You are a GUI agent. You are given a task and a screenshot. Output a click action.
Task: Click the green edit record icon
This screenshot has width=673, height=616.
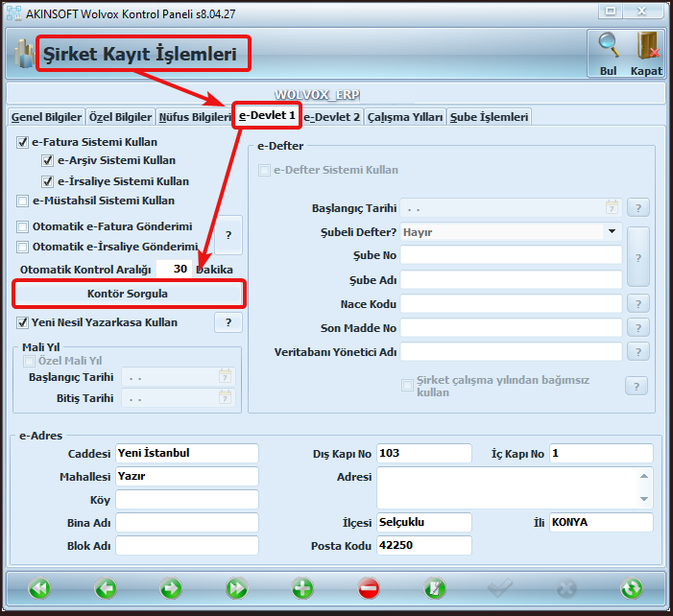coord(435,587)
